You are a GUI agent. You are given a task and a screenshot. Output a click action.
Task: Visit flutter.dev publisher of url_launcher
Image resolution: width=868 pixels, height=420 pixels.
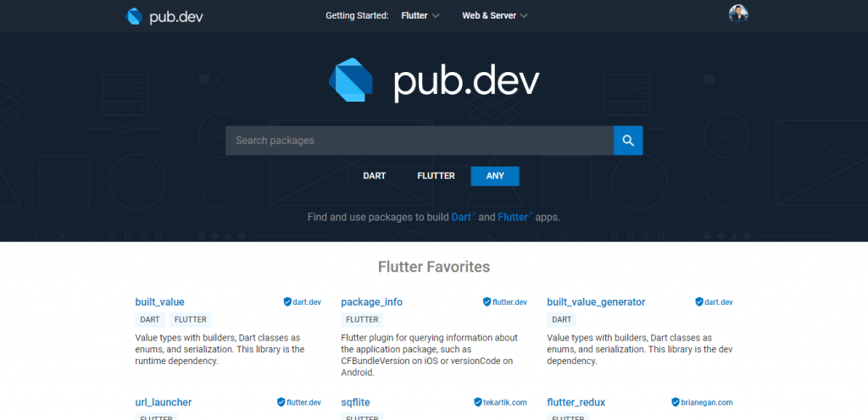point(303,402)
